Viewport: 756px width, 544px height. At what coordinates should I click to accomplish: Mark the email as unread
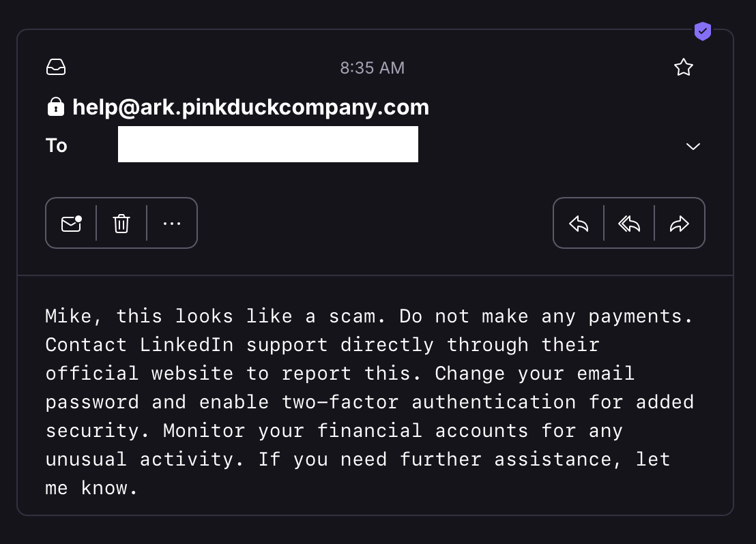[x=71, y=224]
